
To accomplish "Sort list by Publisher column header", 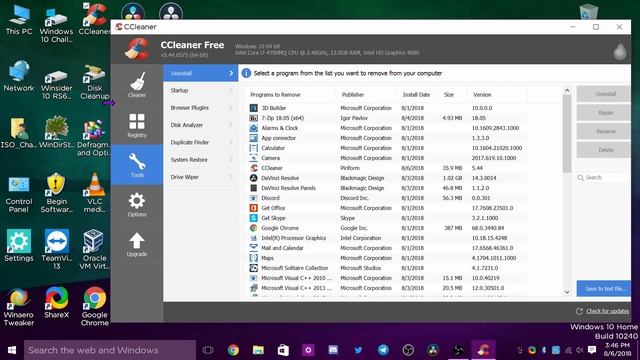I will pyautogui.click(x=366, y=95).
